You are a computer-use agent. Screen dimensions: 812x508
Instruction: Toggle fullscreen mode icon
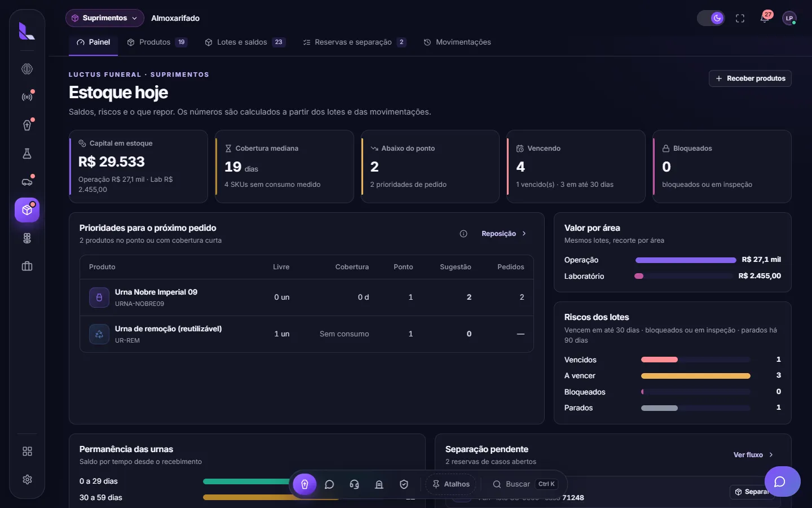click(x=740, y=18)
